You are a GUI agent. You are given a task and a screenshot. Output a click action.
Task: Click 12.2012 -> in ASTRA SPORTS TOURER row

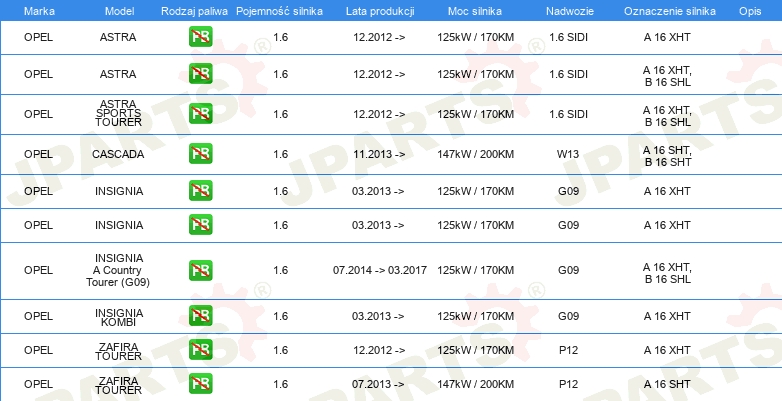pyautogui.click(x=379, y=114)
